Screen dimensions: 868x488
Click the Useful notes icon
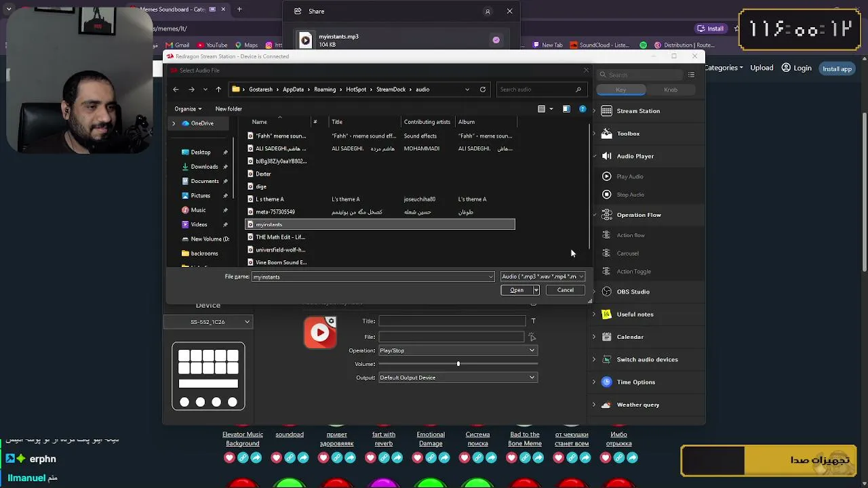pyautogui.click(x=606, y=314)
